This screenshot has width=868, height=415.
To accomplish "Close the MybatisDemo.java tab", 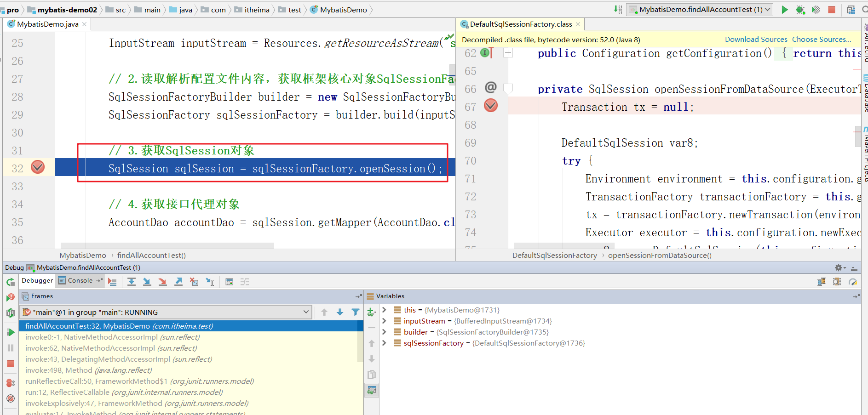I will click(x=85, y=24).
